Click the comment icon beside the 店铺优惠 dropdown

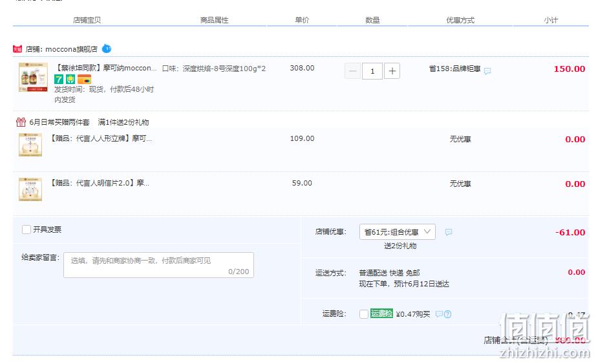pos(449,232)
